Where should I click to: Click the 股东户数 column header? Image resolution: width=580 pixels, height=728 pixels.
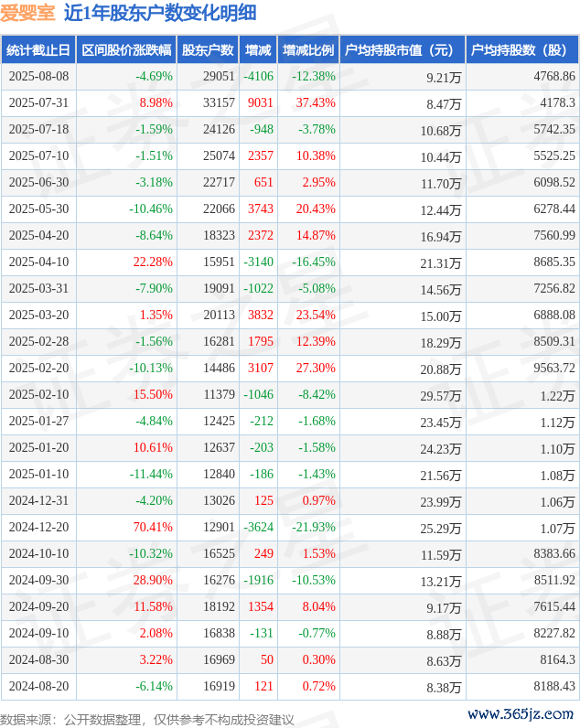[208, 49]
